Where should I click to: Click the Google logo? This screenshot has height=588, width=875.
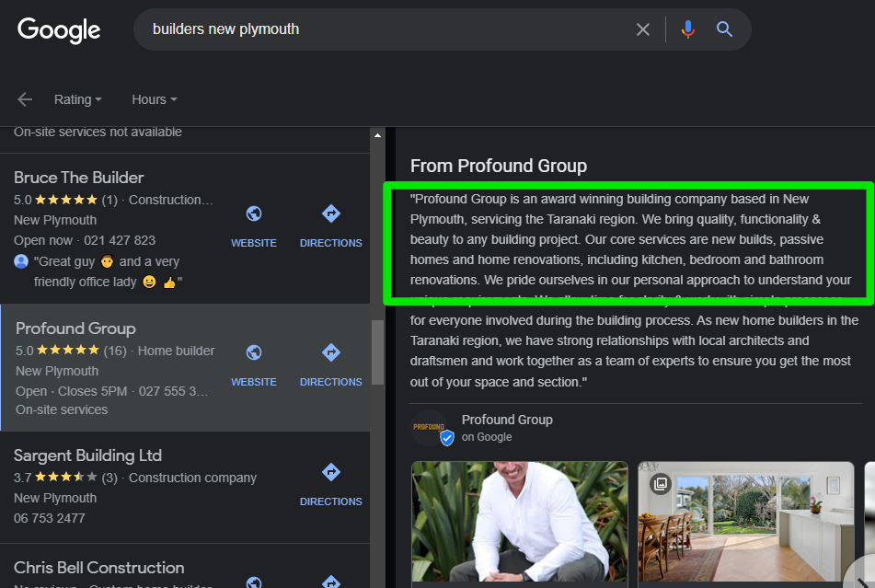click(x=59, y=30)
